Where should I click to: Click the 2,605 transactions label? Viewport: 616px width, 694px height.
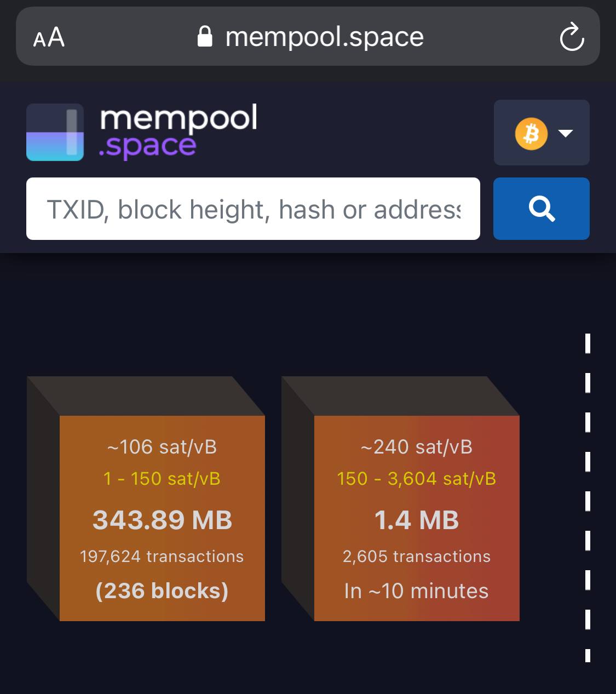[x=417, y=557]
